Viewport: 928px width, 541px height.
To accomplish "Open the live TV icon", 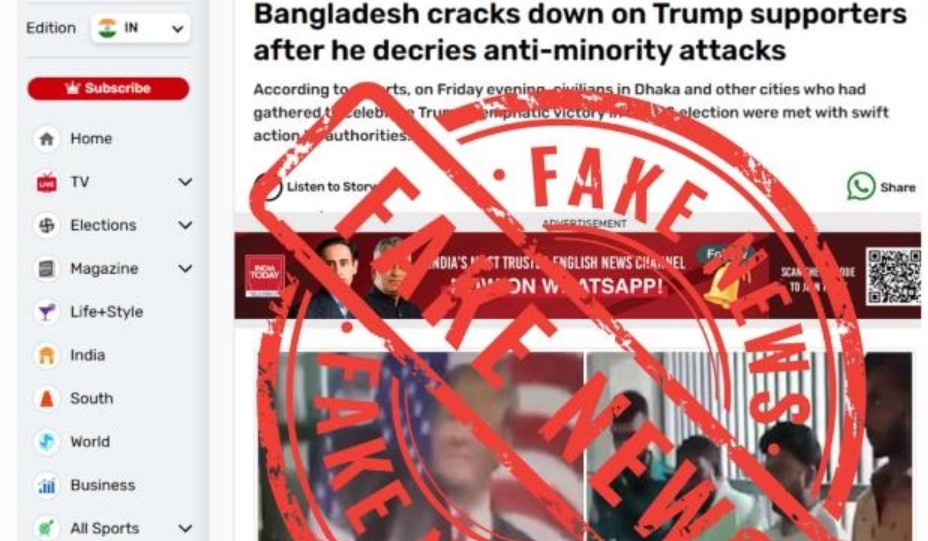I will point(46,182).
